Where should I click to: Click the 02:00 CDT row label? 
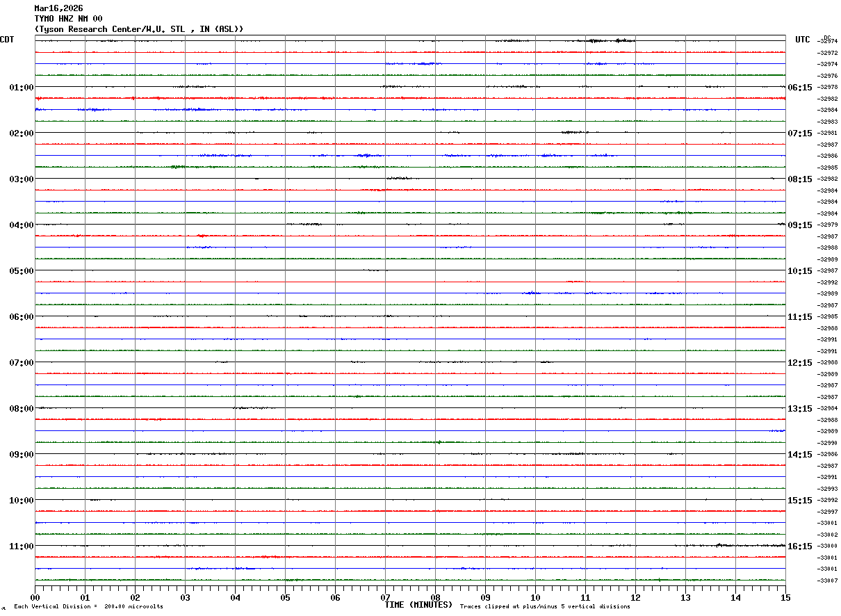pyautogui.click(x=22, y=133)
